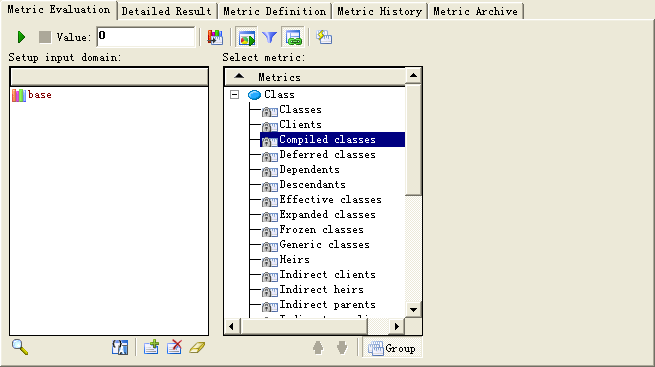Switch to the Metric Evaluation tab
Screen dimensions: 655x367
tap(59, 10)
